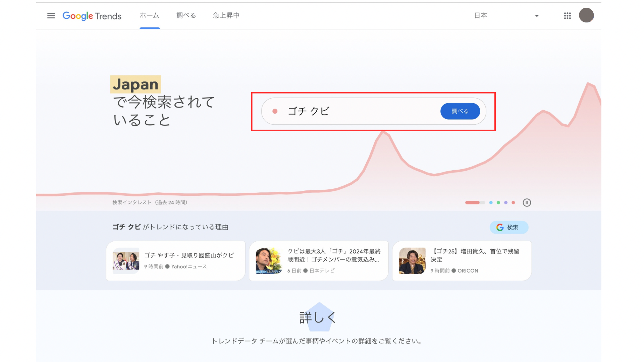This screenshot has width=644, height=362.
Task: Click the active carousel progress bar
Action: 475,202
